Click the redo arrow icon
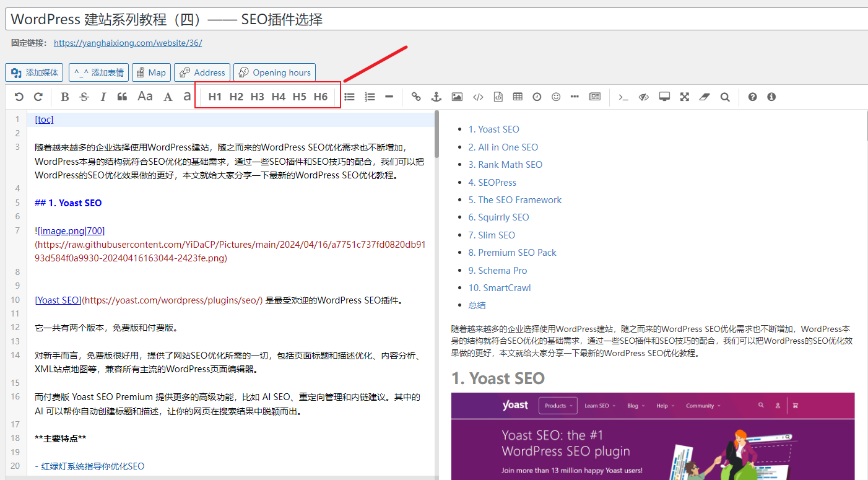Viewport: 868px width, 480px height. (x=38, y=97)
